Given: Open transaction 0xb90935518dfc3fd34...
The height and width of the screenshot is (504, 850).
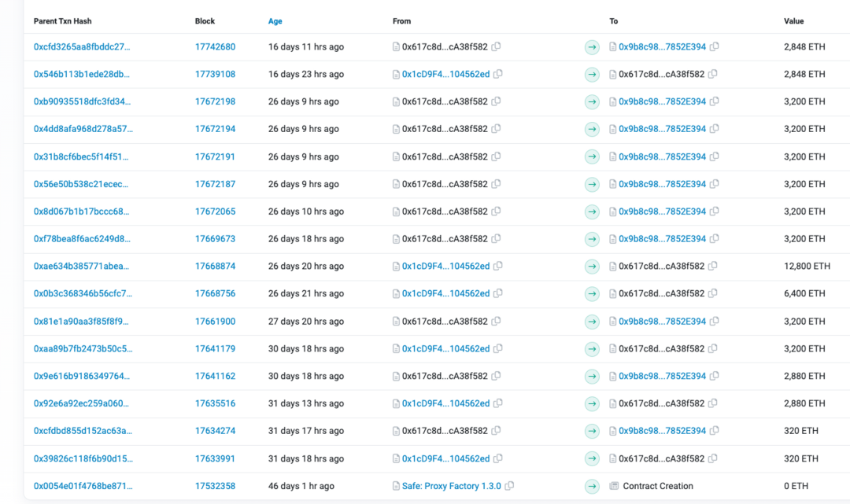Looking at the screenshot, I should [83, 101].
